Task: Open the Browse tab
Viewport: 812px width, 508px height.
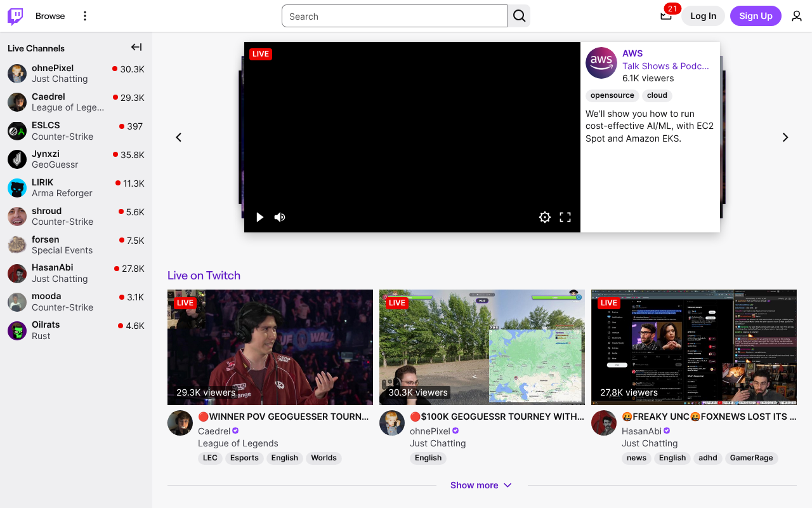Action: coord(50,16)
